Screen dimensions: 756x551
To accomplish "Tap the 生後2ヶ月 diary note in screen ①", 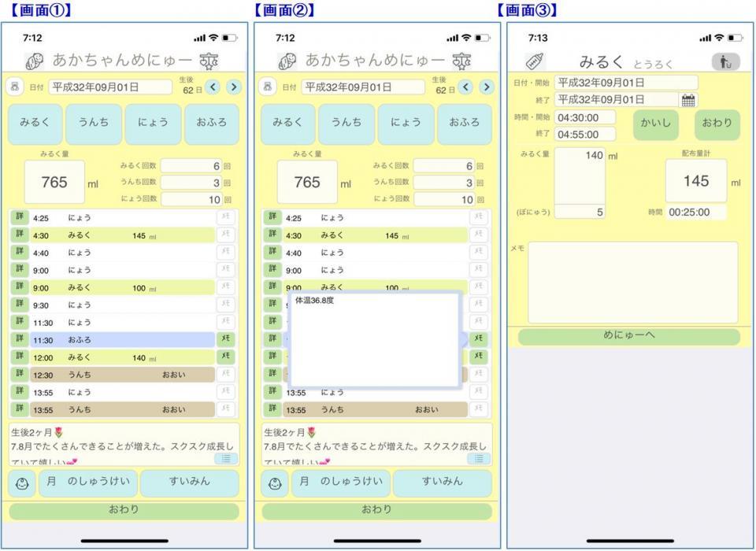I will click(x=124, y=444).
